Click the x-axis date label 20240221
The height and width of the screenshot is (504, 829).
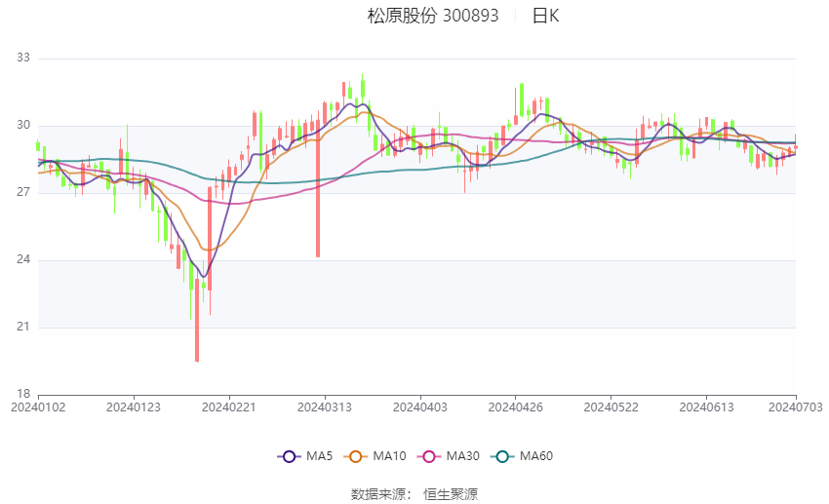pyautogui.click(x=229, y=407)
